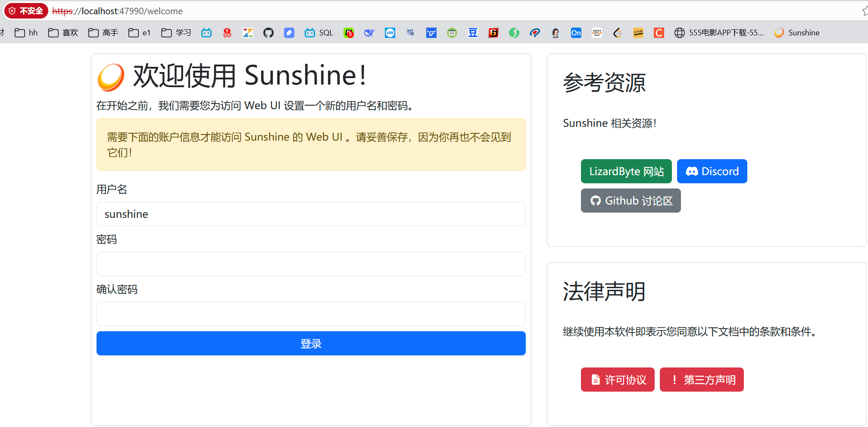Click the 登录 login button
The image size is (868, 427).
(311, 343)
